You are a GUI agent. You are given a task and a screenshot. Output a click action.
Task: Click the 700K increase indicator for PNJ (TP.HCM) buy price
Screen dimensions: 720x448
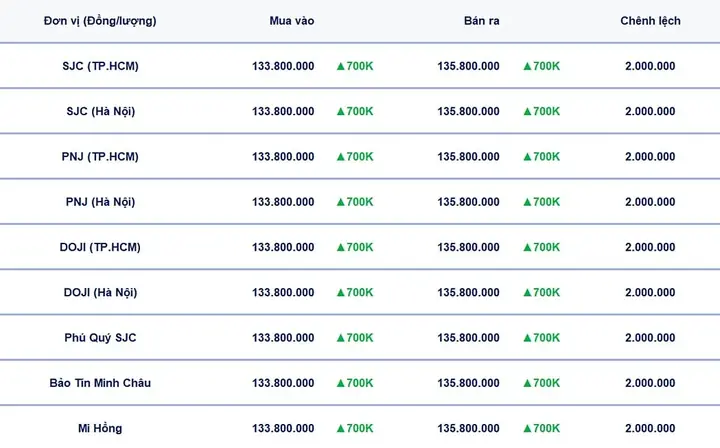pyautogui.click(x=355, y=157)
